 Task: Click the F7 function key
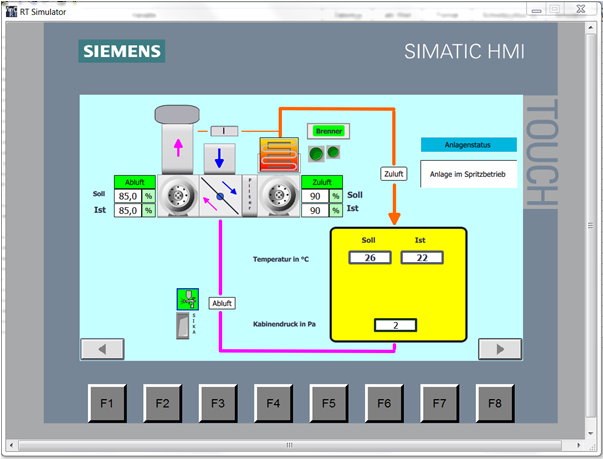click(440, 403)
